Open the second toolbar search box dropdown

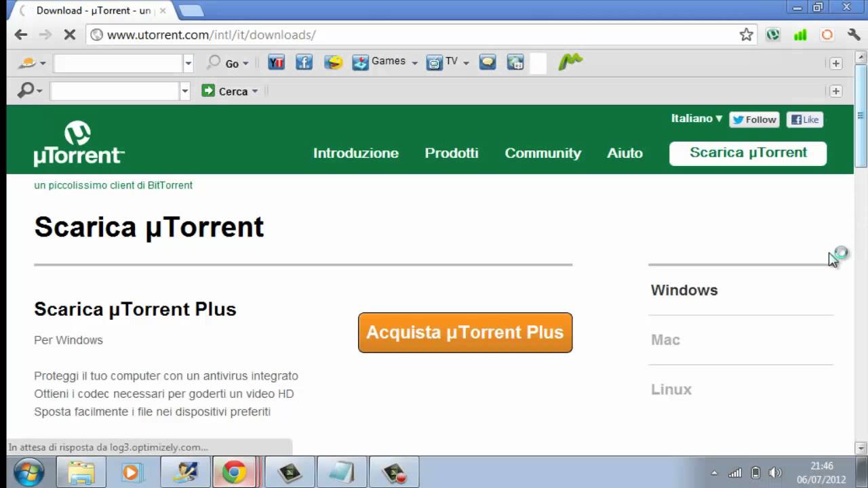coord(184,91)
